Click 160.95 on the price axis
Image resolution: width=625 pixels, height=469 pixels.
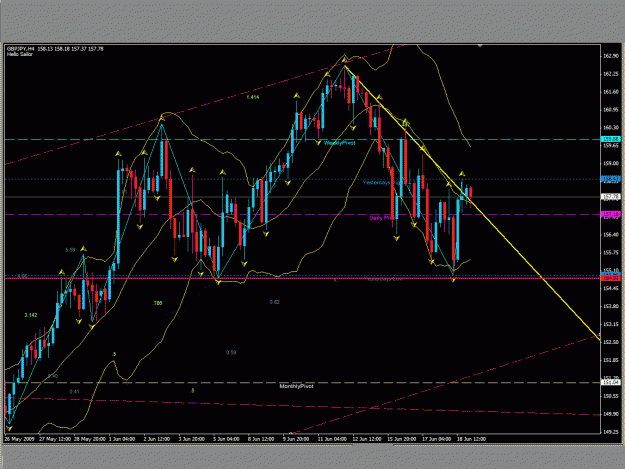(611, 110)
